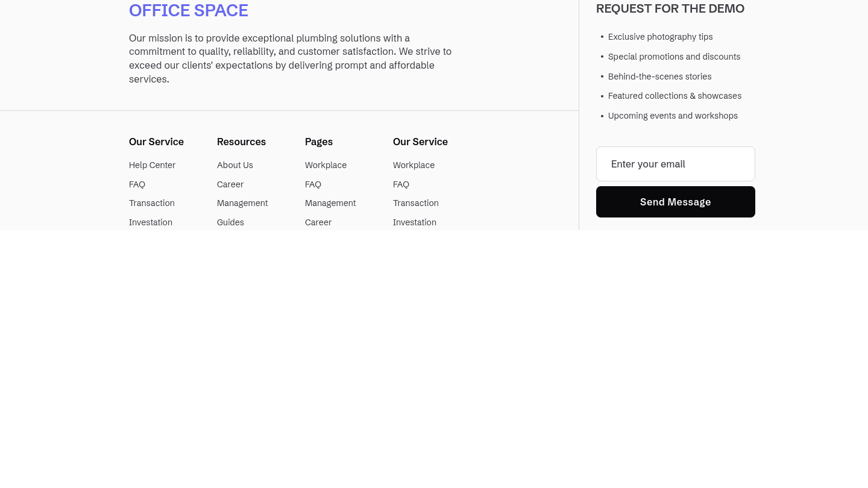Open the Career link under Resources
The width and height of the screenshot is (868, 488).
(230, 184)
